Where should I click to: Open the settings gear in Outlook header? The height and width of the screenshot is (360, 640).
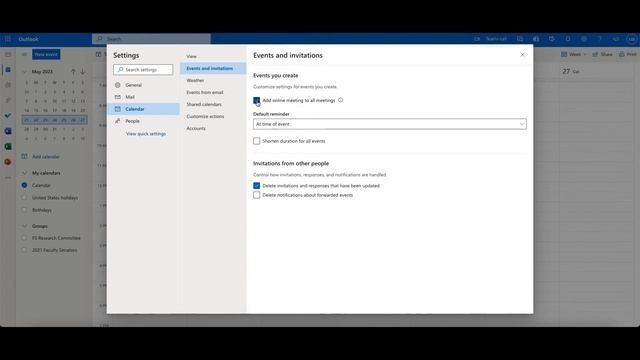(584, 39)
